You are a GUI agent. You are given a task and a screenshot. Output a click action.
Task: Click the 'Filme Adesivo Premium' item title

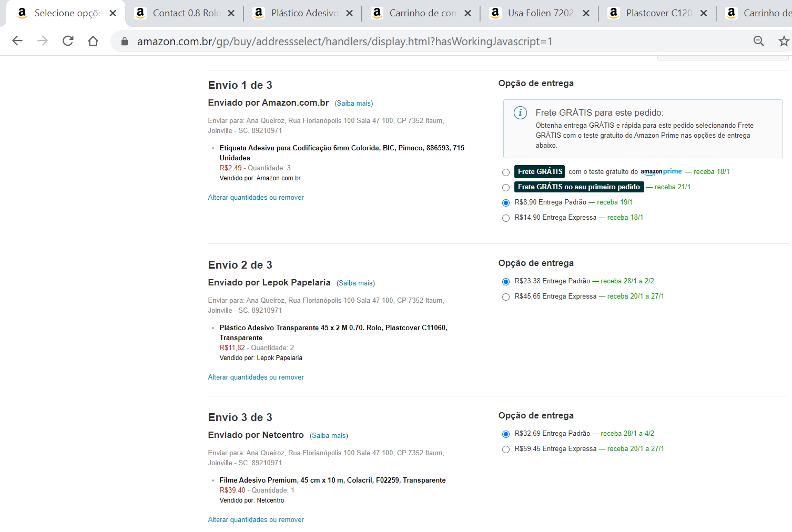tap(332, 480)
